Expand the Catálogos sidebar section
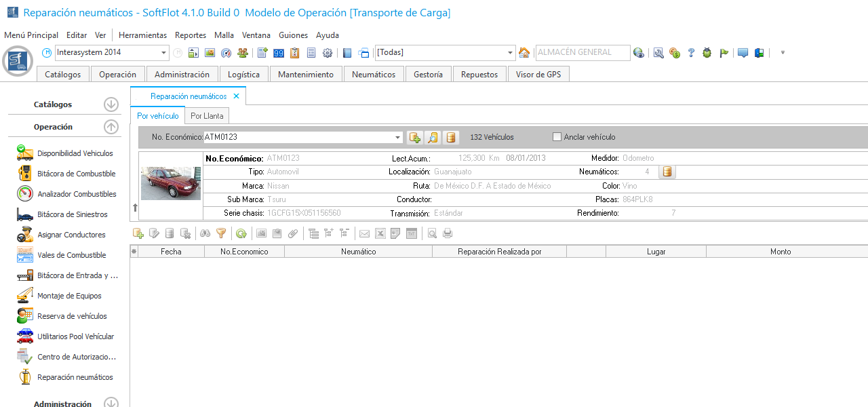 tap(111, 104)
